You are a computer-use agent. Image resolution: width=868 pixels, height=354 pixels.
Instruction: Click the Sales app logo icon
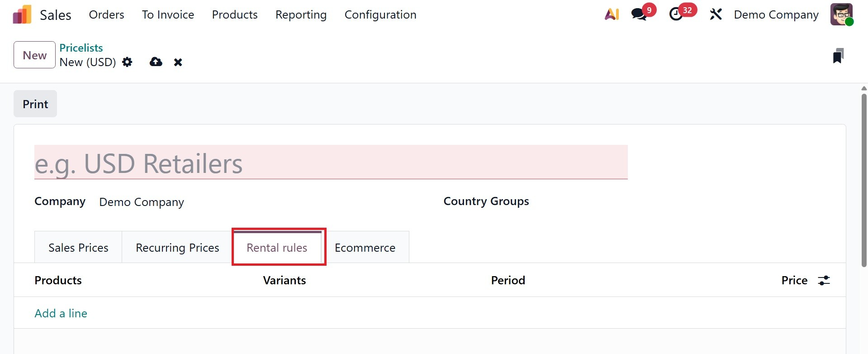coord(22,14)
